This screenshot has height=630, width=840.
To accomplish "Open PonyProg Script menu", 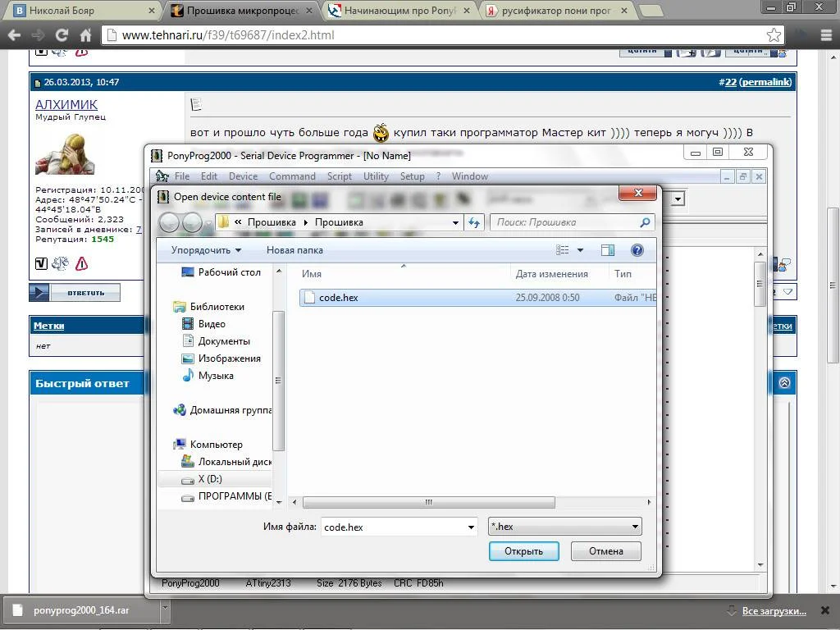I will point(340,176).
